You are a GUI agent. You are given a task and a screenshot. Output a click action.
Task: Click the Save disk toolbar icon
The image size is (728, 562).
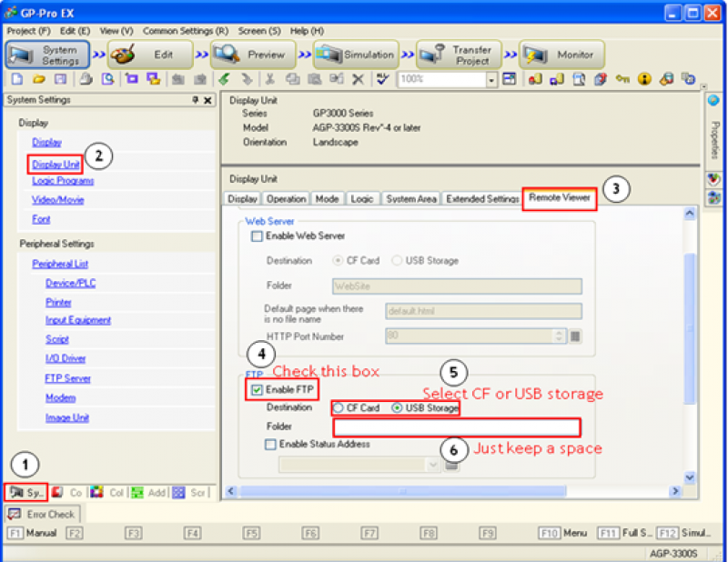pyautogui.click(x=61, y=79)
